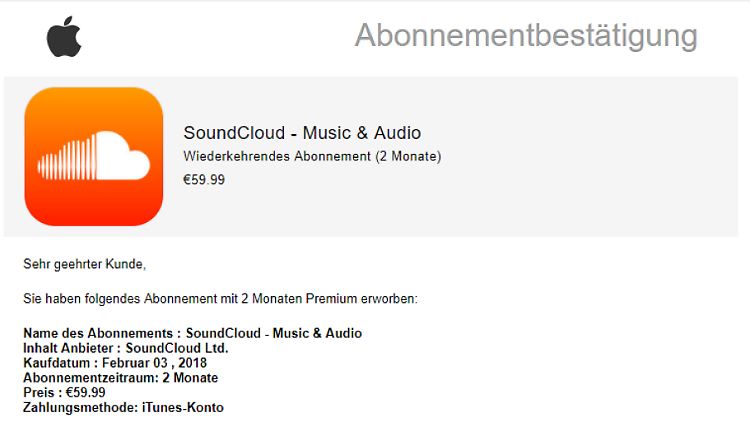Select the €59.99 value after Preis
The height and width of the screenshot is (422, 750).
click(86, 393)
